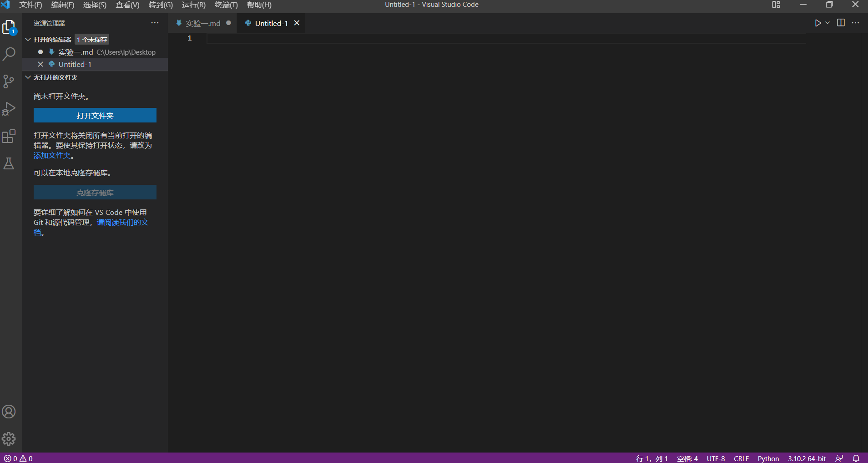Click the feedback icon in status bar
The width and height of the screenshot is (868, 463).
click(x=839, y=458)
